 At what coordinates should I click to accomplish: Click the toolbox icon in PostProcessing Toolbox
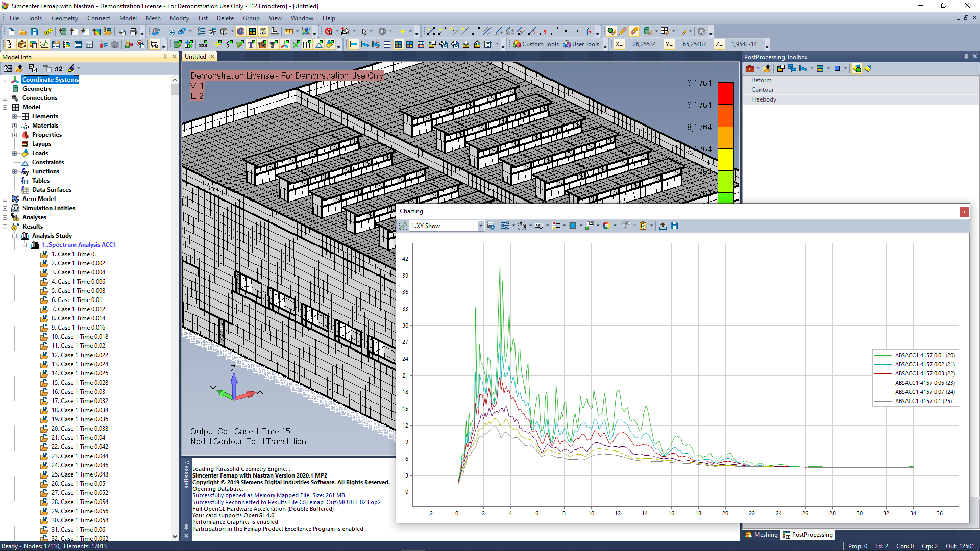(x=750, y=68)
